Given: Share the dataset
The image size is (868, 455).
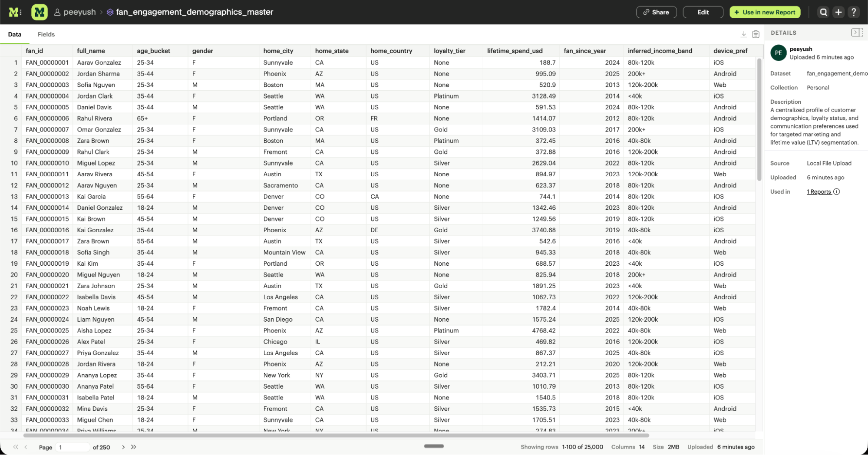Looking at the screenshot, I should pyautogui.click(x=656, y=12).
